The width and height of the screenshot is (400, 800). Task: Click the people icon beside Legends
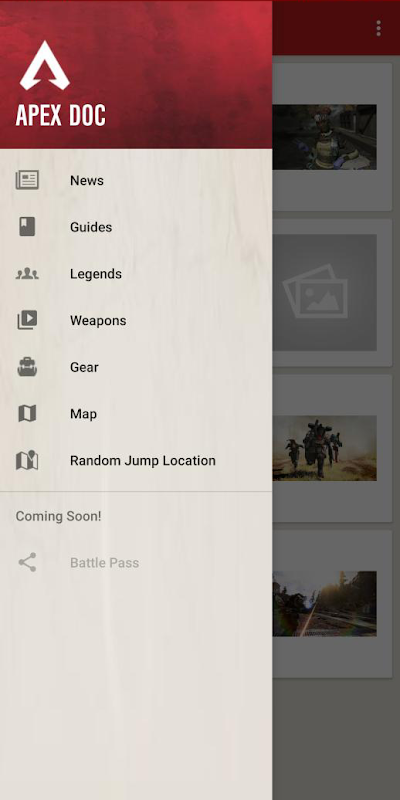(27, 274)
